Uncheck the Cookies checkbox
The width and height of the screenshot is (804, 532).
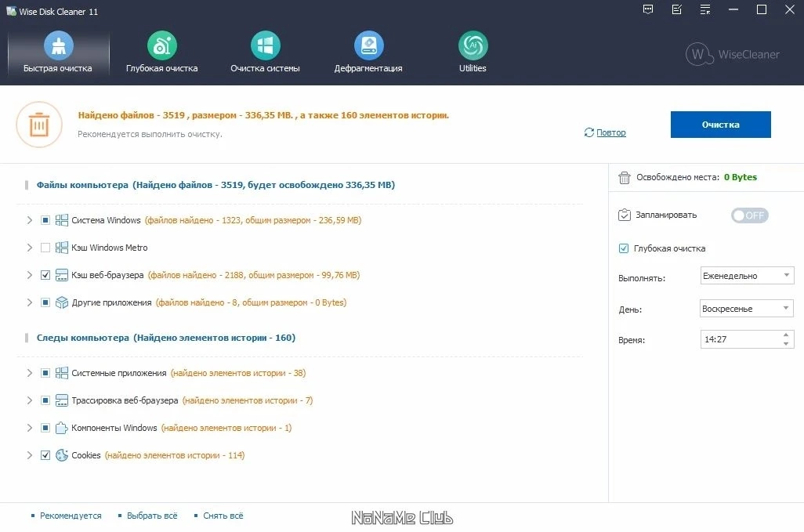45,455
